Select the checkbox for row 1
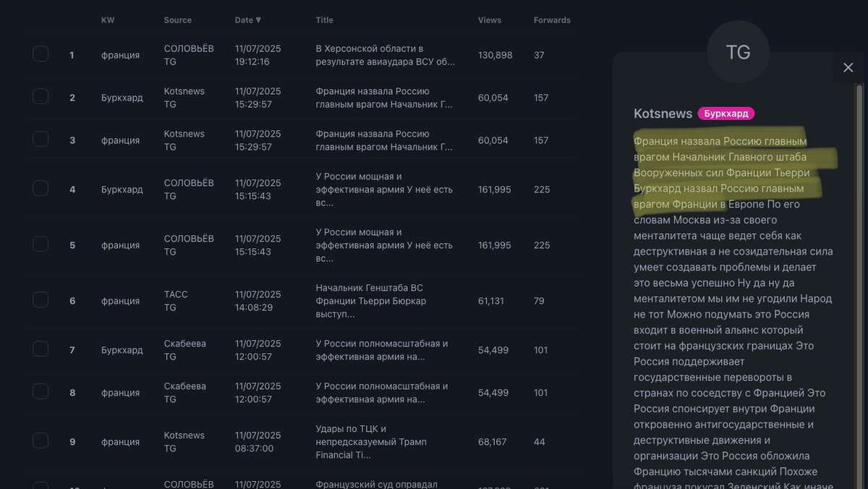 tap(41, 54)
